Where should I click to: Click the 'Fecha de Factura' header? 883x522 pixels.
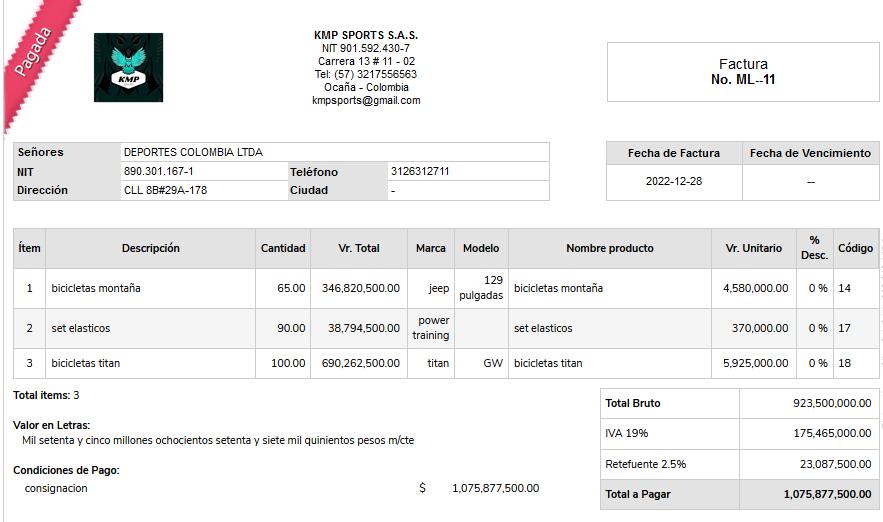[x=674, y=153]
